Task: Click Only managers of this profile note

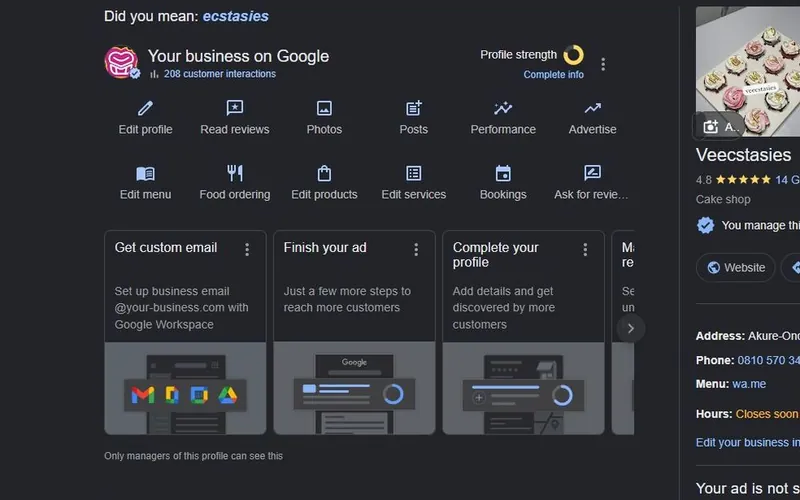Action: pyautogui.click(x=193, y=456)
